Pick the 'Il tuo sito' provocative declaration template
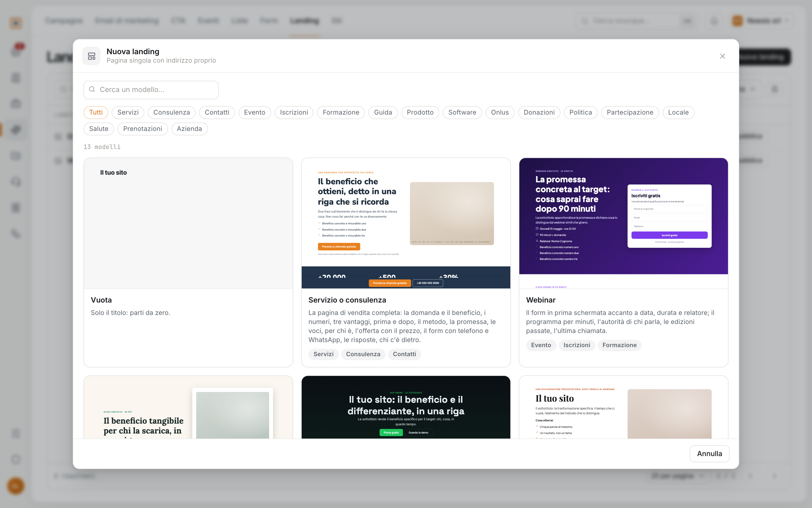The width and height of the screenshot is (812, 508). (623, 407)
